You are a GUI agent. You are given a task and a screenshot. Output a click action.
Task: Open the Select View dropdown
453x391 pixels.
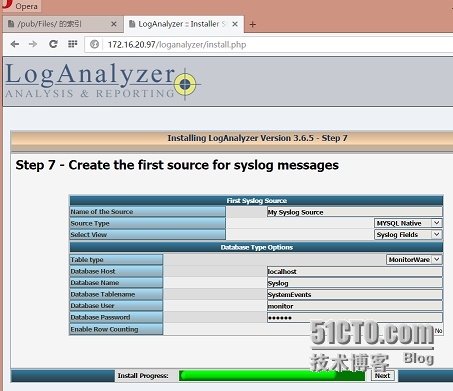[408, 235]
